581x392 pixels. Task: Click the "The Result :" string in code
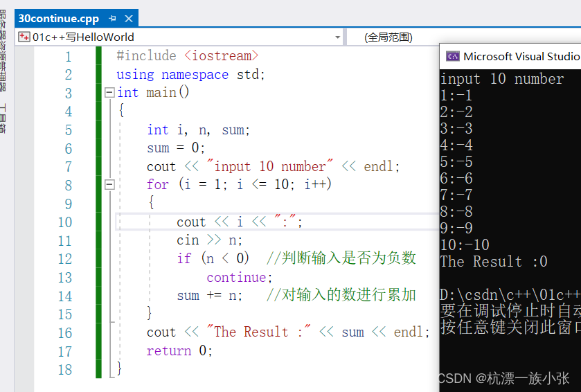[x=258, y=332]
